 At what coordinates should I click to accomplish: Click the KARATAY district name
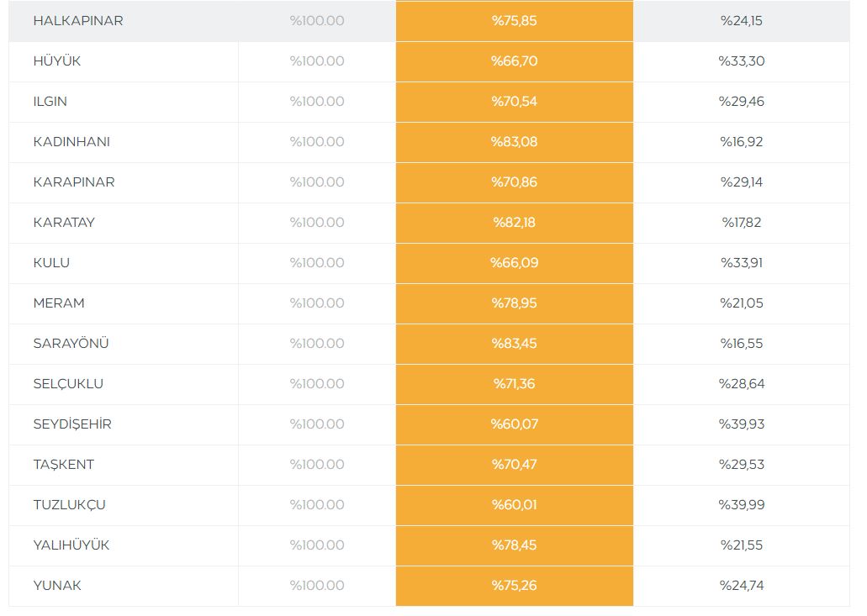point(64,223)
